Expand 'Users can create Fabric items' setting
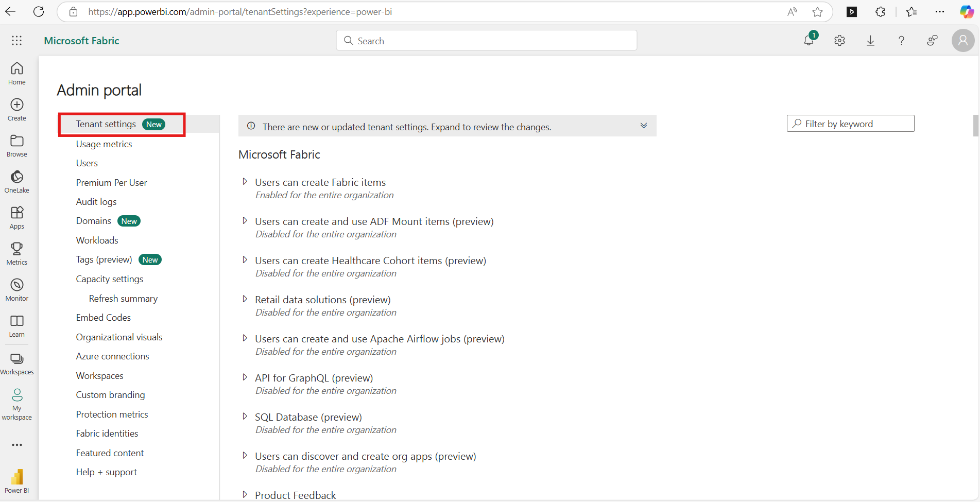This screenshot has height=502, width=980. pos(245,182)
